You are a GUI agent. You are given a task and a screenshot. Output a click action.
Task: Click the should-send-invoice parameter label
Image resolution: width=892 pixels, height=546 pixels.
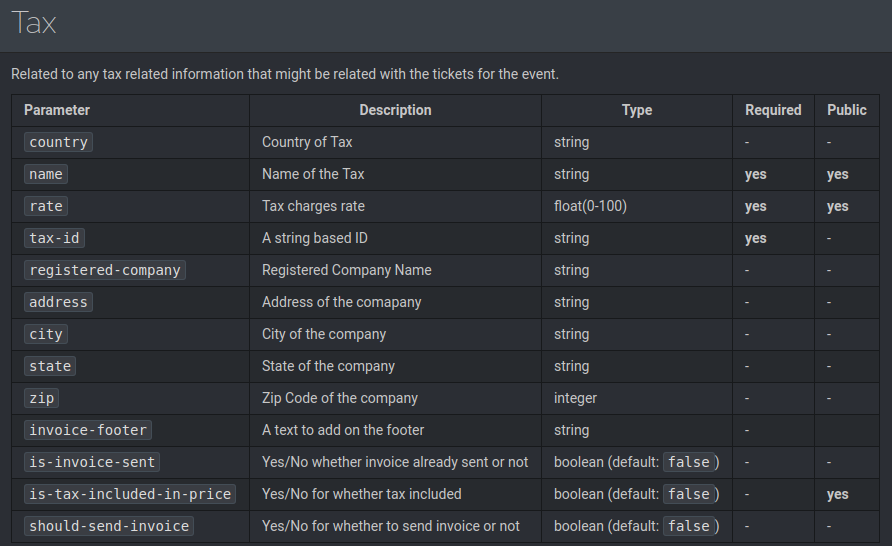click(x=109, y=526)
